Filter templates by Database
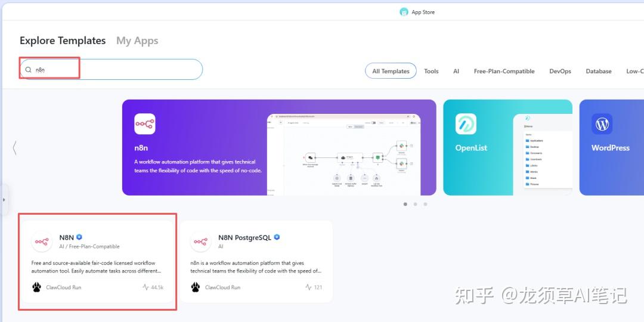The image size is (644, 322). 599,71
